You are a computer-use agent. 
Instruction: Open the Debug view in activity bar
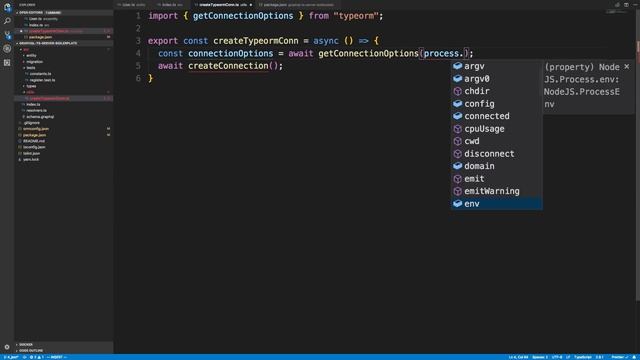click(7, 49)
